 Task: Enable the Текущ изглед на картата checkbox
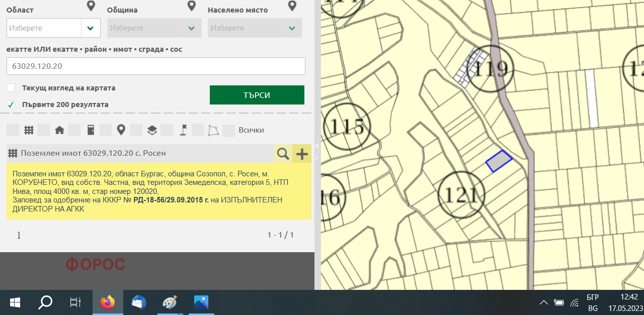pos(11,87)
